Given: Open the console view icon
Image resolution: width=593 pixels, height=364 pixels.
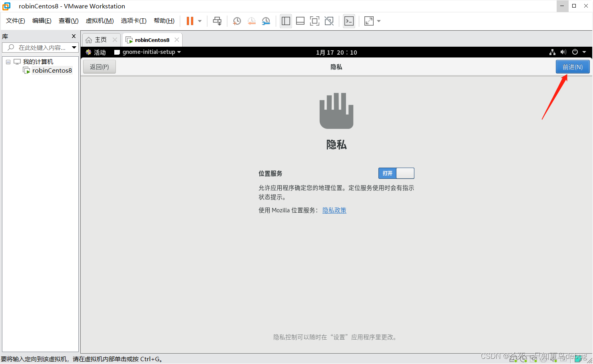Looking at the screenshot, I should click(349, 21).
